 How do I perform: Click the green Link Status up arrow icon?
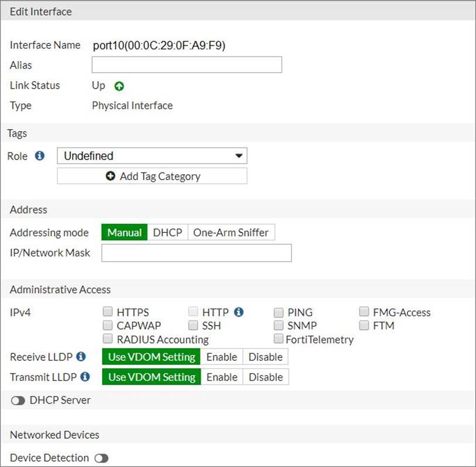point(119,86)
